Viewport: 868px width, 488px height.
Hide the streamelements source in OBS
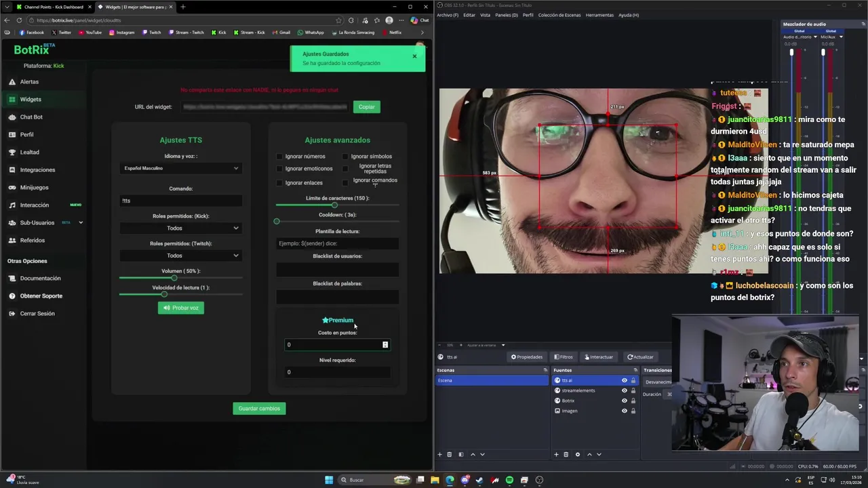625,390
